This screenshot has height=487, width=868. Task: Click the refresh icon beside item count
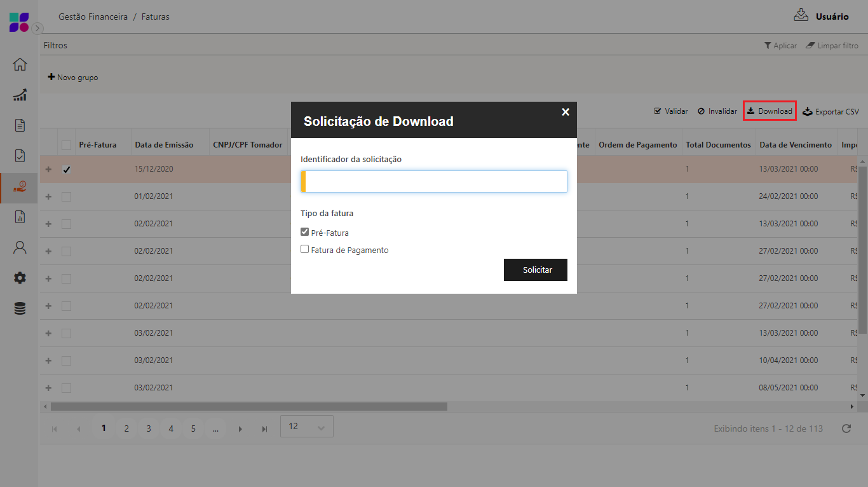[x=846, y=429]
